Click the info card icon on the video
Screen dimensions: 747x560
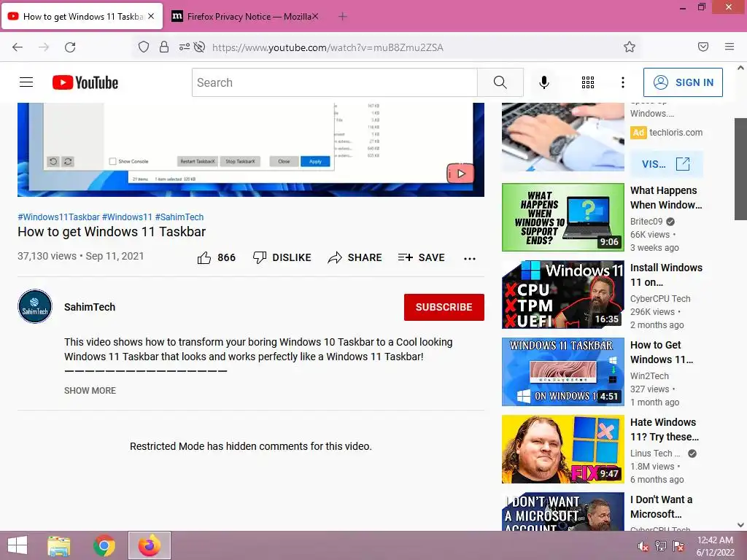[460, 174]
